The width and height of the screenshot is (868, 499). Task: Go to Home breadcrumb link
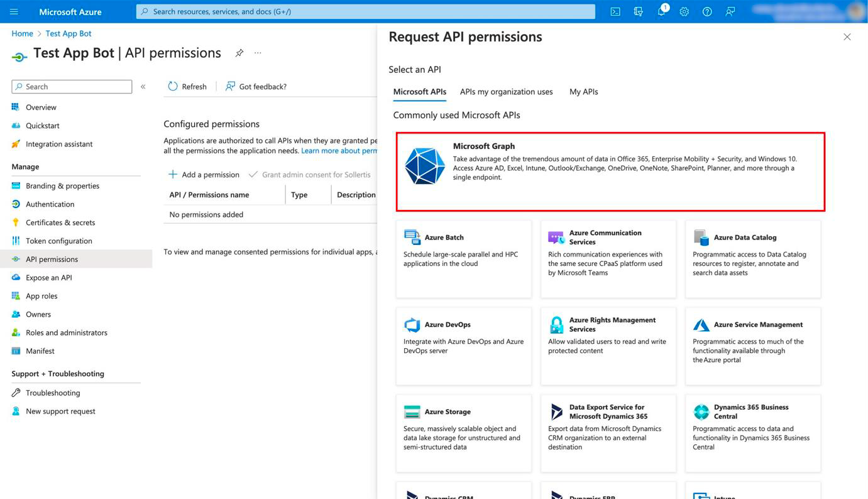click(22, 33)
